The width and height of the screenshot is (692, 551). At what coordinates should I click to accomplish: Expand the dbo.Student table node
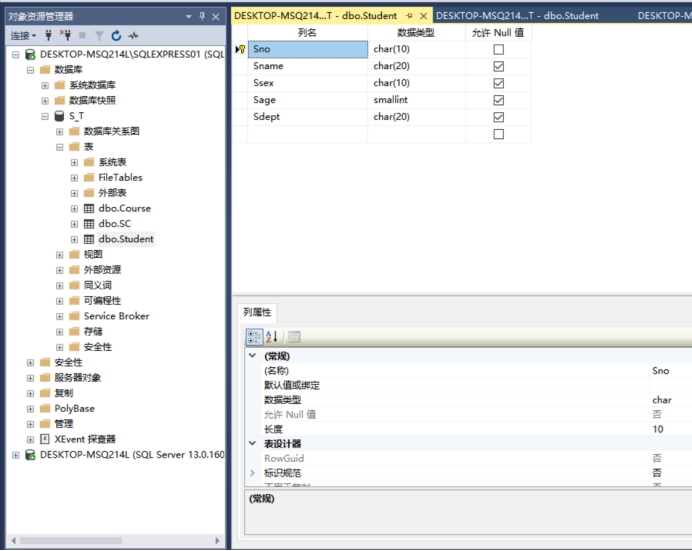[74, 240]
